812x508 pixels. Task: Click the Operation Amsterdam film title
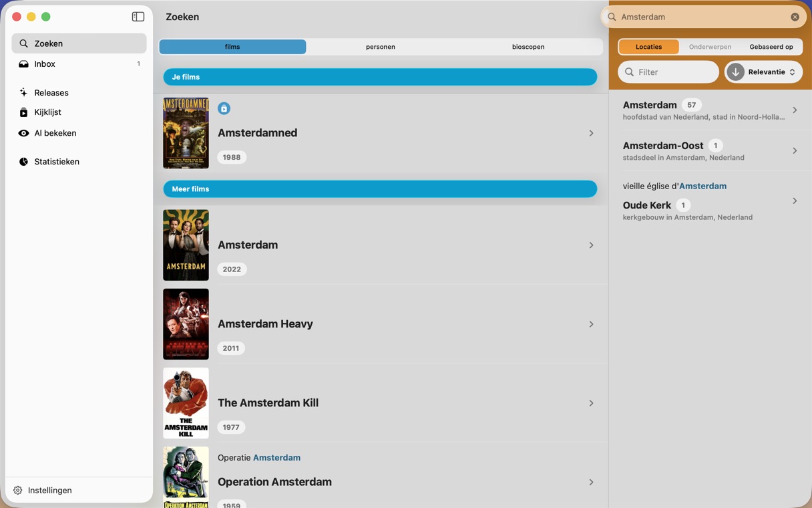click(x=274, y=482)
